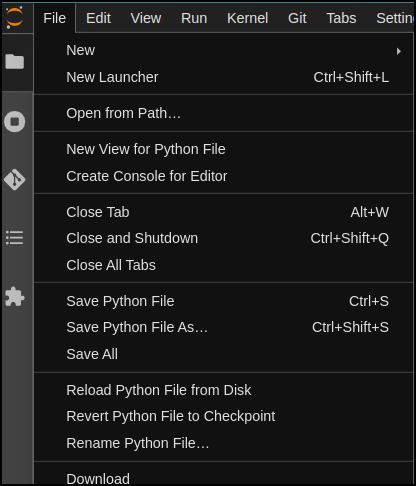Select Create Console for Editor
416x486 pixels.
pyautogui.click(x=223, y=176)
